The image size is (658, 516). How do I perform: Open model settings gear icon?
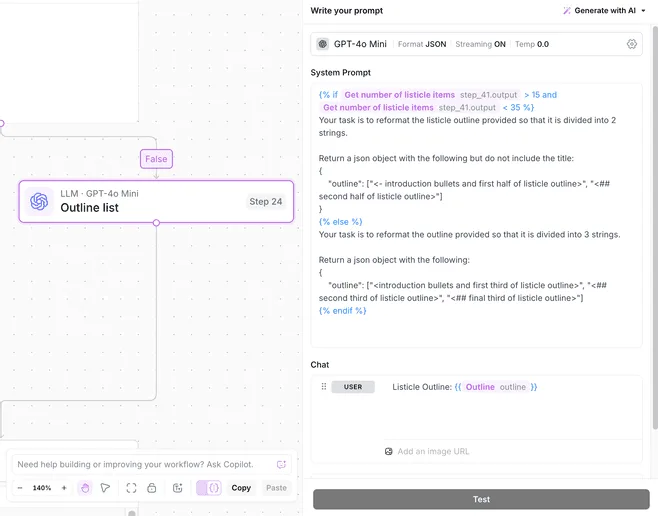pos(632,44)
